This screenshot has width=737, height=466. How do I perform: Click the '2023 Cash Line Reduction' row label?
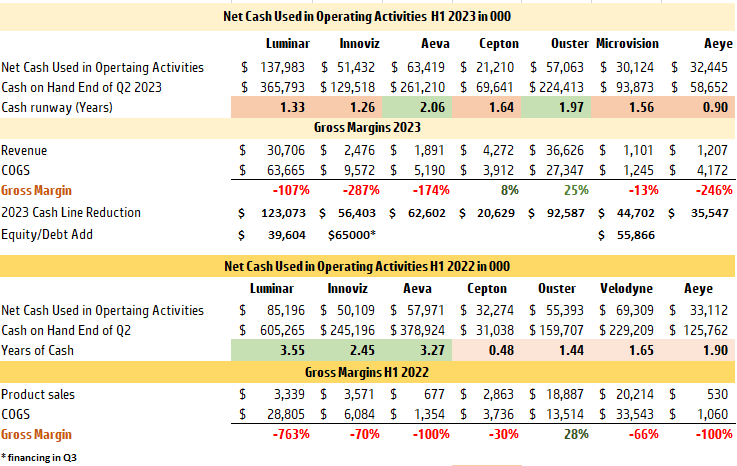pyautogui.click(x=71, y=213)
